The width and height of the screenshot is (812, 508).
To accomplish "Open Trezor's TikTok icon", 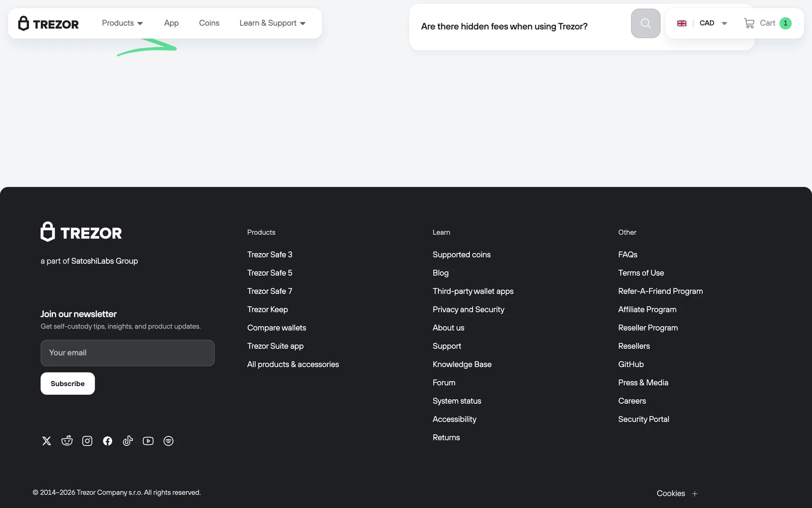I will coord(128,441).
